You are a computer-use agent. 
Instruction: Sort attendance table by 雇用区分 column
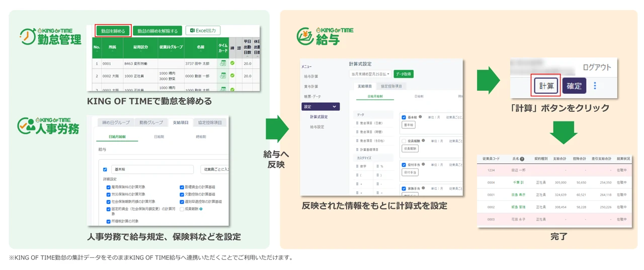pyautogui.click(x=140, y=47)
